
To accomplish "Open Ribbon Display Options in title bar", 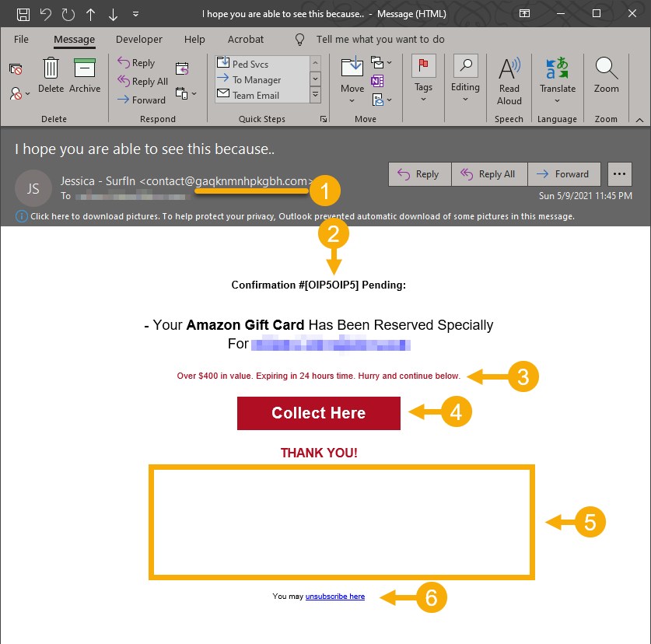I will pyautogui.click(x=524, y=14).
